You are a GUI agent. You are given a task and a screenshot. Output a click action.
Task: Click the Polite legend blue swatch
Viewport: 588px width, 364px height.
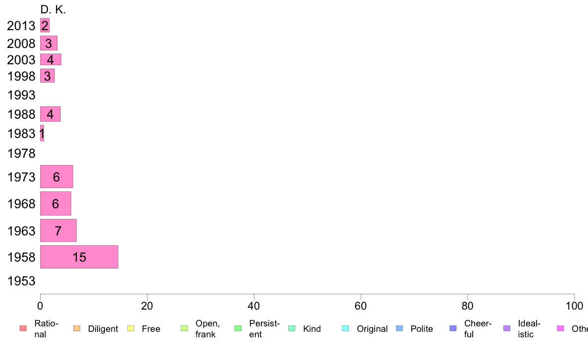[399, 328]
